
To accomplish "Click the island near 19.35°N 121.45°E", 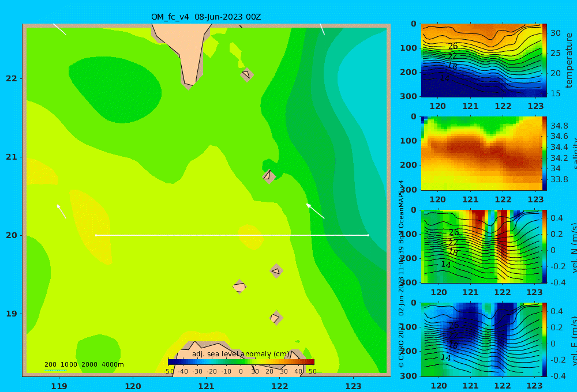I will (x=239, y=287).
